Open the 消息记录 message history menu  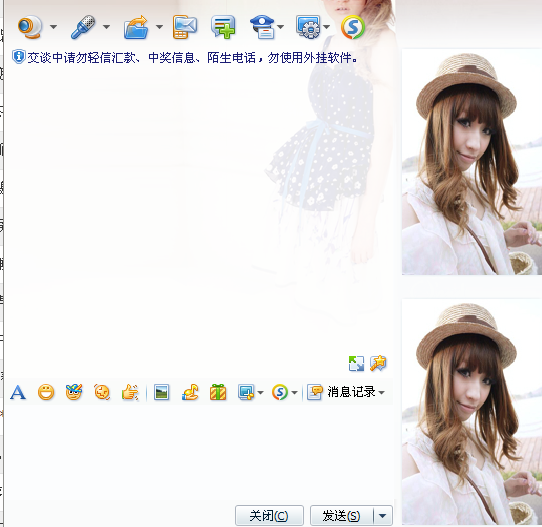(x=346, y=392)
